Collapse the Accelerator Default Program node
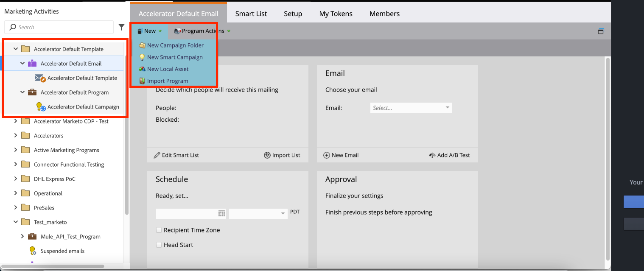Screen dimensions: 644x271 click(x=22, y=92)
